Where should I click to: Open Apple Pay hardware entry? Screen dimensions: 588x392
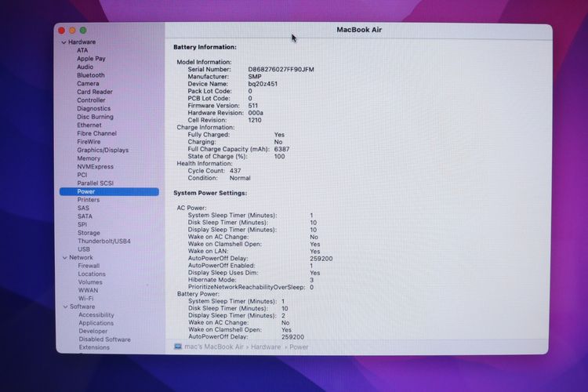(91, 59)
